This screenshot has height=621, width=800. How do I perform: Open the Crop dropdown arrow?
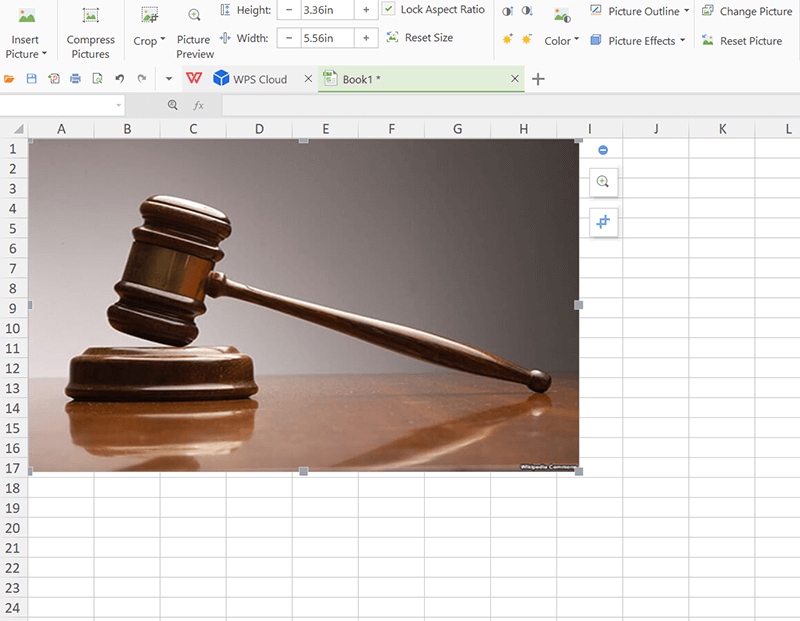[165, 42]
